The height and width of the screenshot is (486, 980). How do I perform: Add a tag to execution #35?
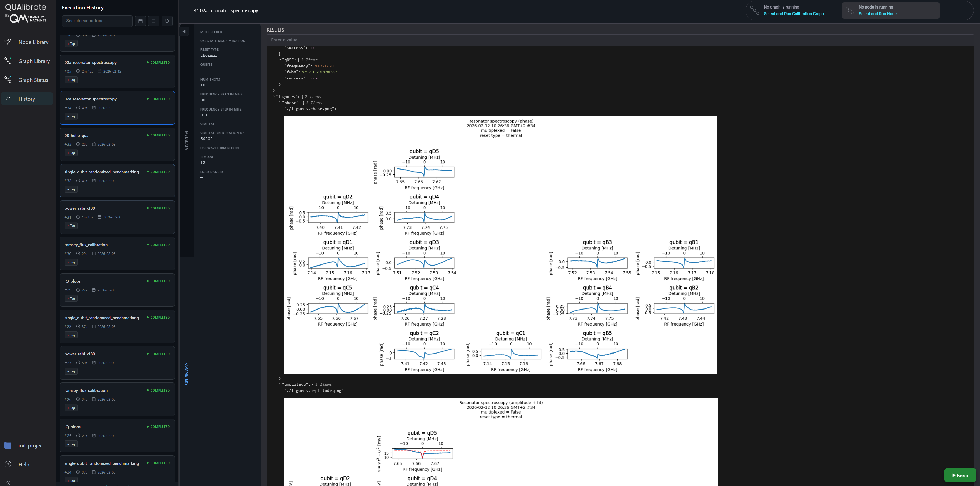[x=71, y=80]
